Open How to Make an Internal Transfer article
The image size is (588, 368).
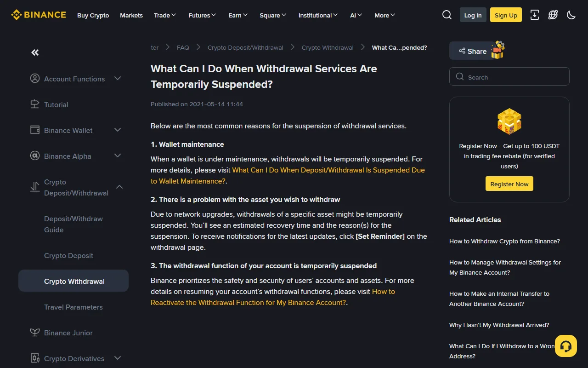[499, 299]
